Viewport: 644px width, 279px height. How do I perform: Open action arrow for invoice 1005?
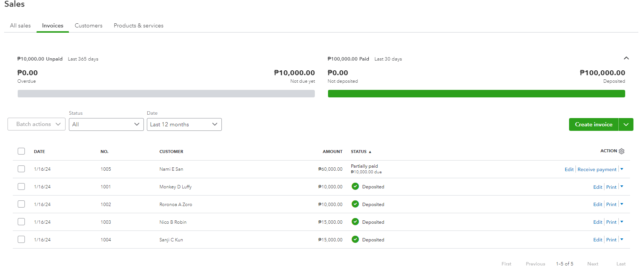(x=622, y=169)
